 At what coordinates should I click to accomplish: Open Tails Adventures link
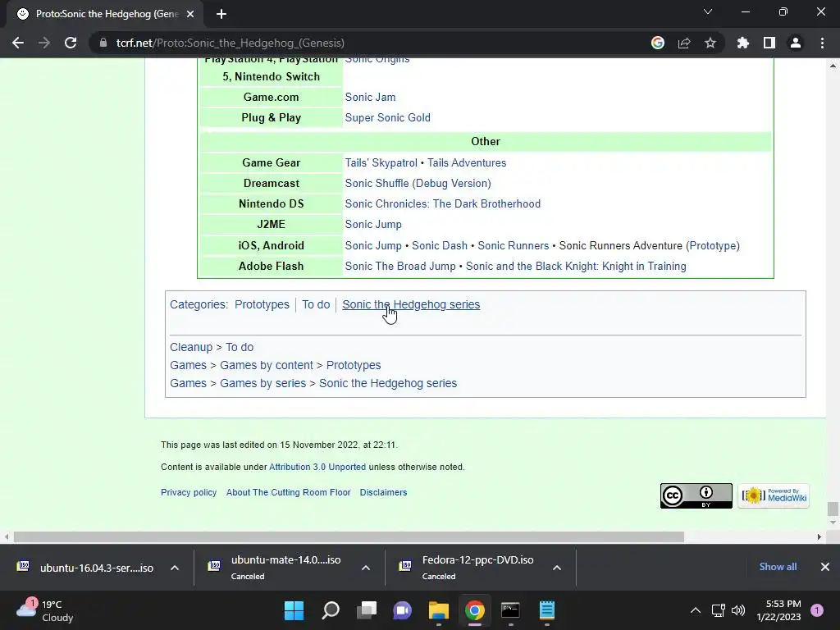click(467, 163)
